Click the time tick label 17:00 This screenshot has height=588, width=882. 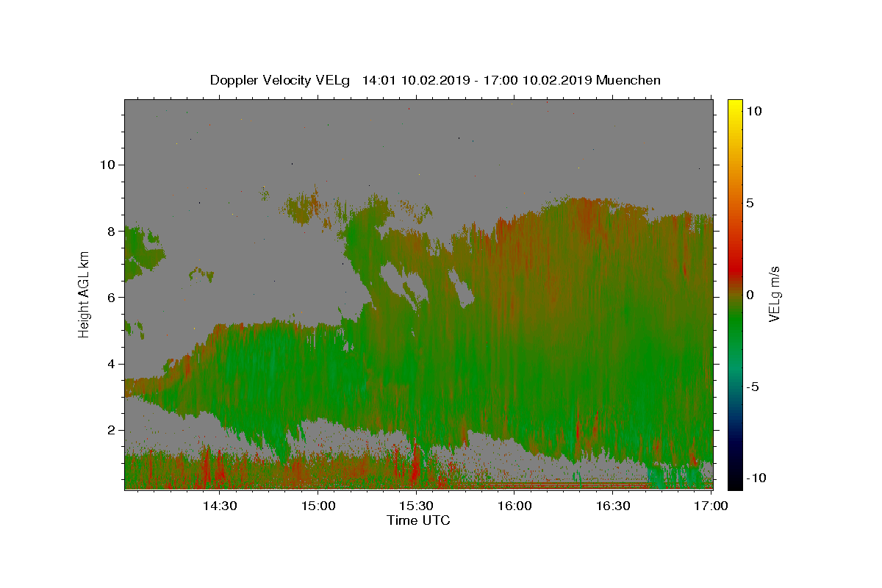(x=711, y=506)
